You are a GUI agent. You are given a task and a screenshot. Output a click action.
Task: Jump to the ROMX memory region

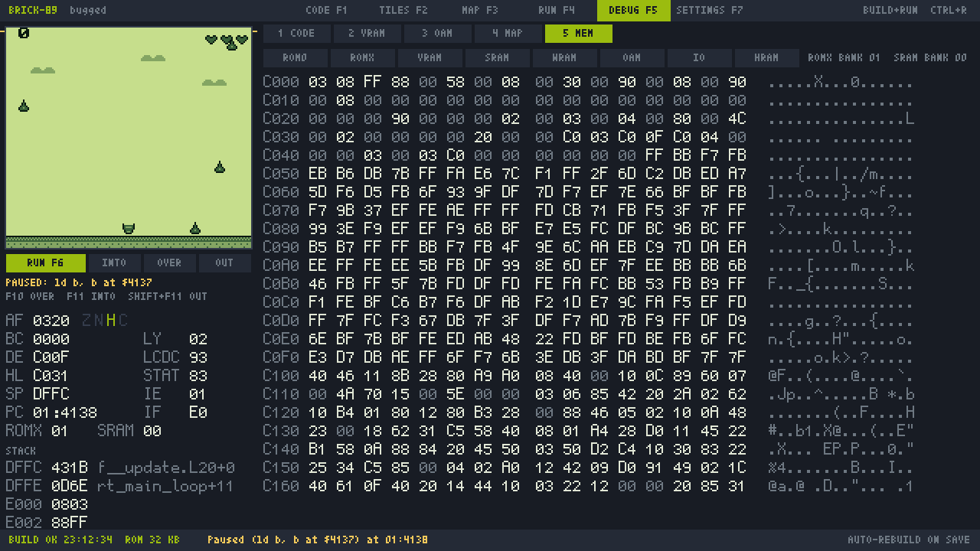(362, 57)
